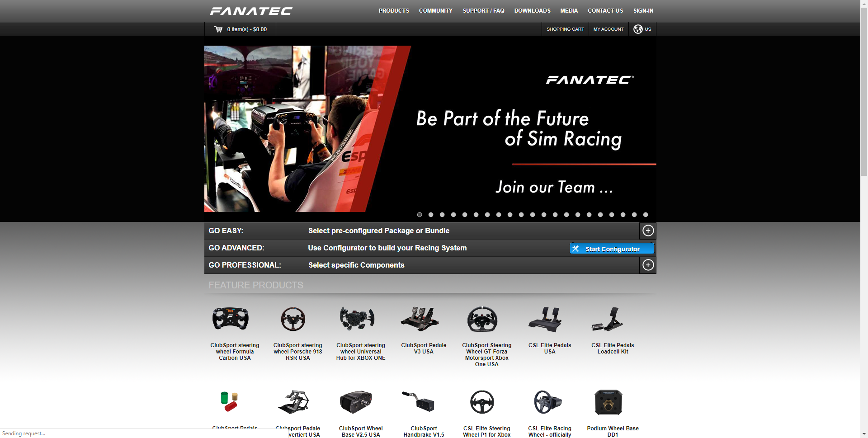This screenshot has height=438, width=868.
Task: Click ClubSport Wheel Base V2.5 USA text link
Action: click(x=361, y=432)
